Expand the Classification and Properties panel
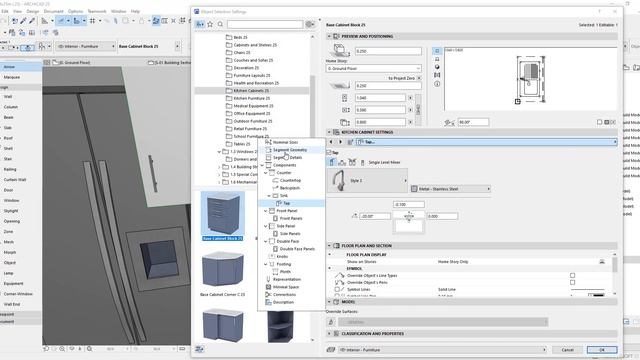 [329, 334]
